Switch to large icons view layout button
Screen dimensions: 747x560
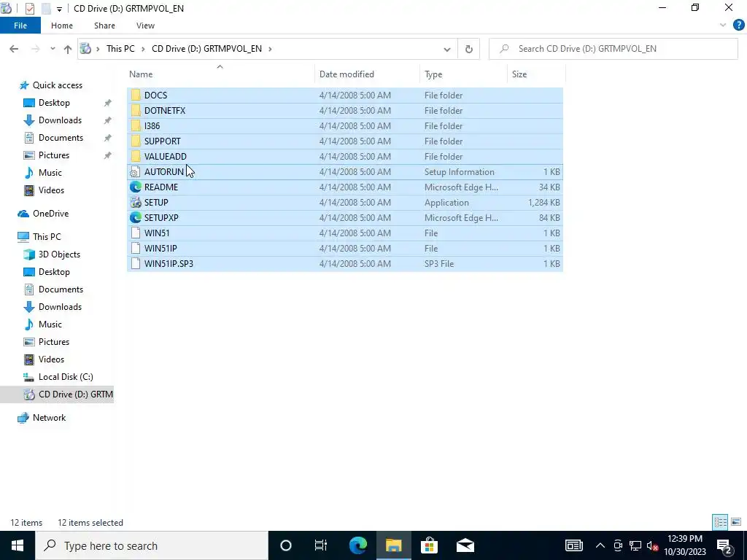click(736, 522)
